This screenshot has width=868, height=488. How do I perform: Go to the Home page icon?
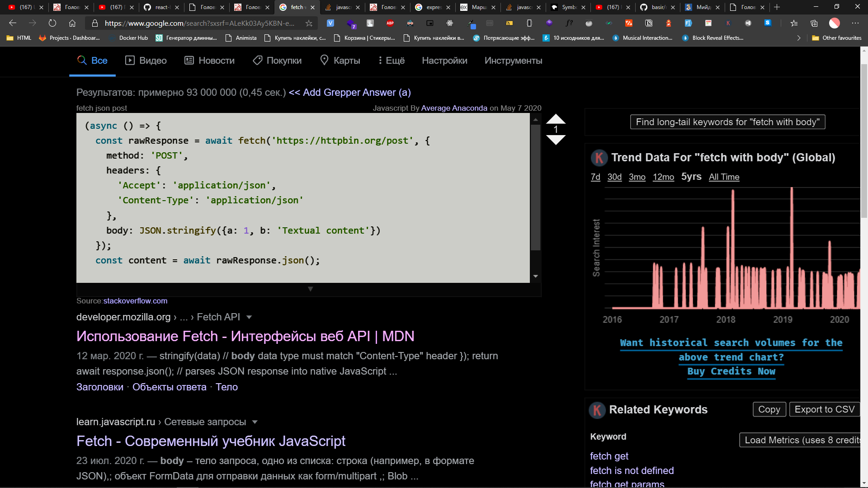click(x=72, y=23)
